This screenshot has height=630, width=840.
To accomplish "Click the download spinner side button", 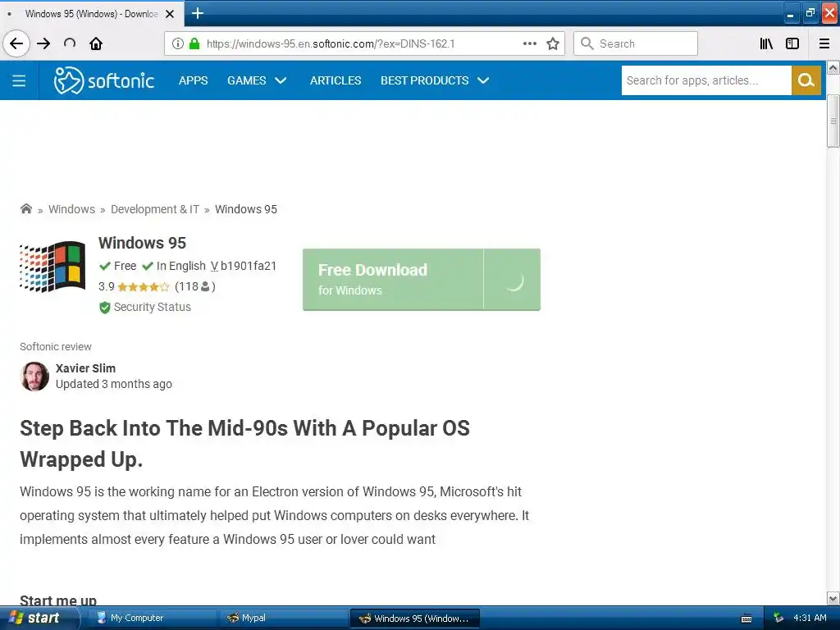I will 512,279.
